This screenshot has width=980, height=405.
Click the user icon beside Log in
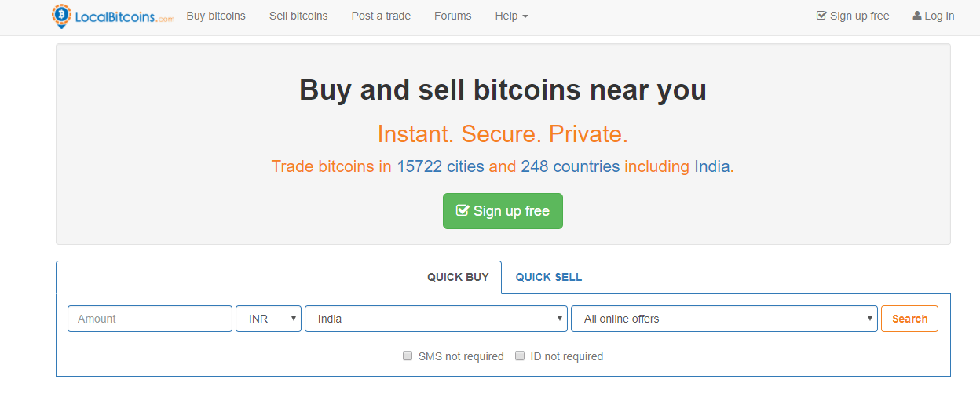click(x=916, y=16)
